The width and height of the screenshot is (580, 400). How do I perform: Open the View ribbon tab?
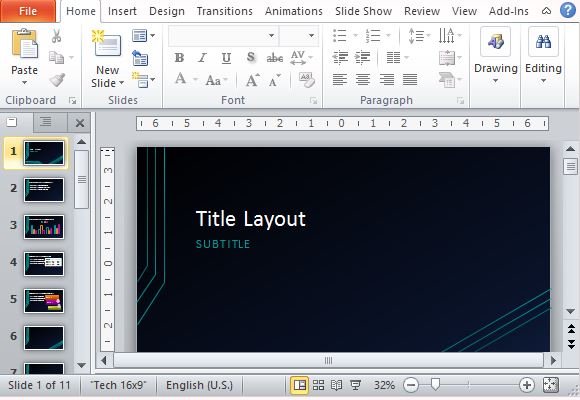(x=464, y=11)
